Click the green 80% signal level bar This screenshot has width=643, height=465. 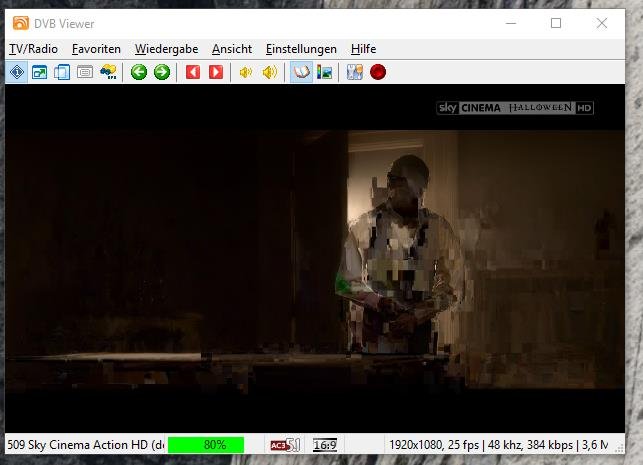pos(206,445)
